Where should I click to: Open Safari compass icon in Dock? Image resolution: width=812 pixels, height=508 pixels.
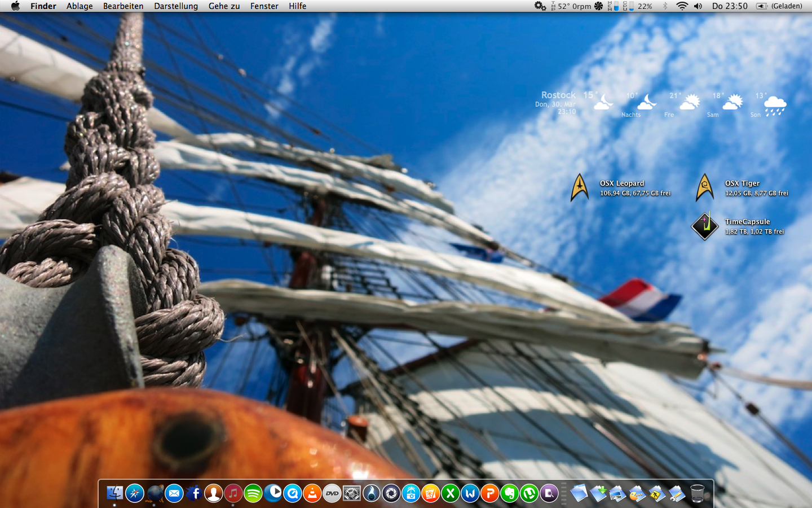click(135, 493)
